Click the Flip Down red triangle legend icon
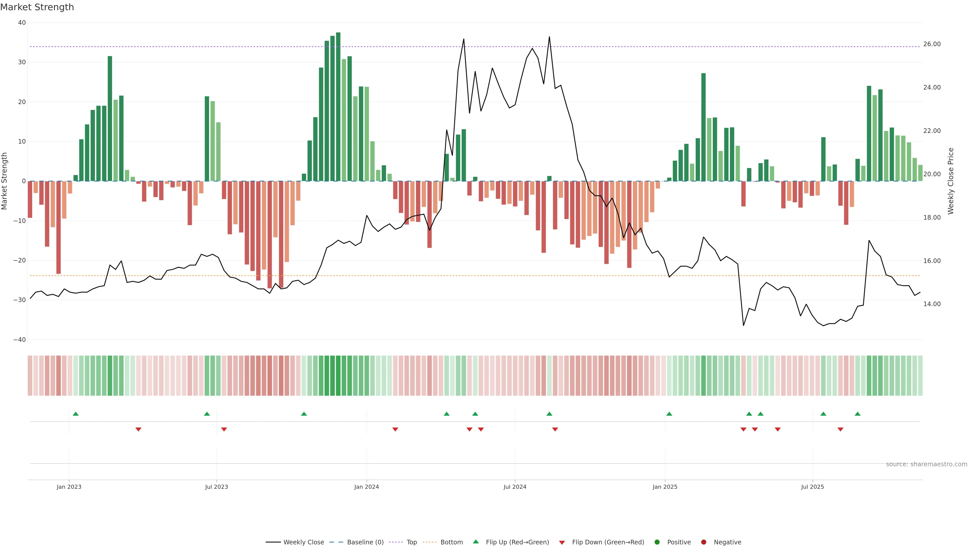The image size is (980, 551). pyautogui.click(x=561, y=543)
